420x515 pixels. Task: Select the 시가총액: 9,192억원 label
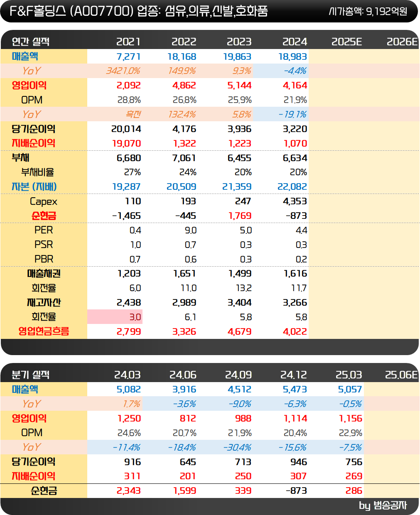point(368,11)
